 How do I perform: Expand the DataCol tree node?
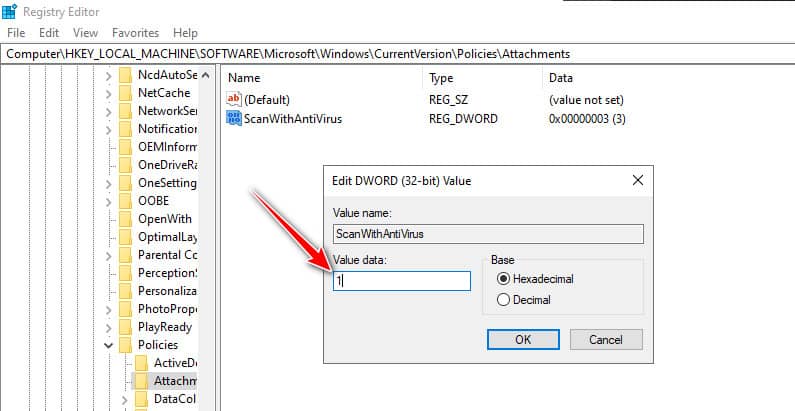[125, 399]
